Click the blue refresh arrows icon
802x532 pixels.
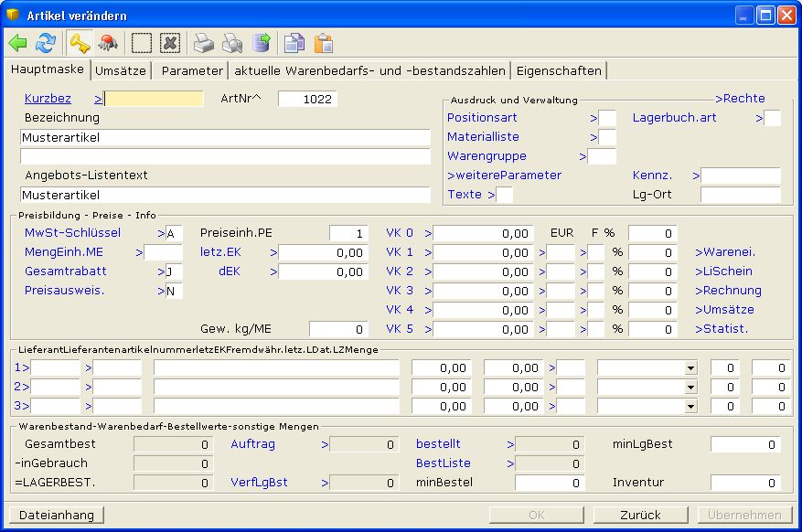[45, 43]
